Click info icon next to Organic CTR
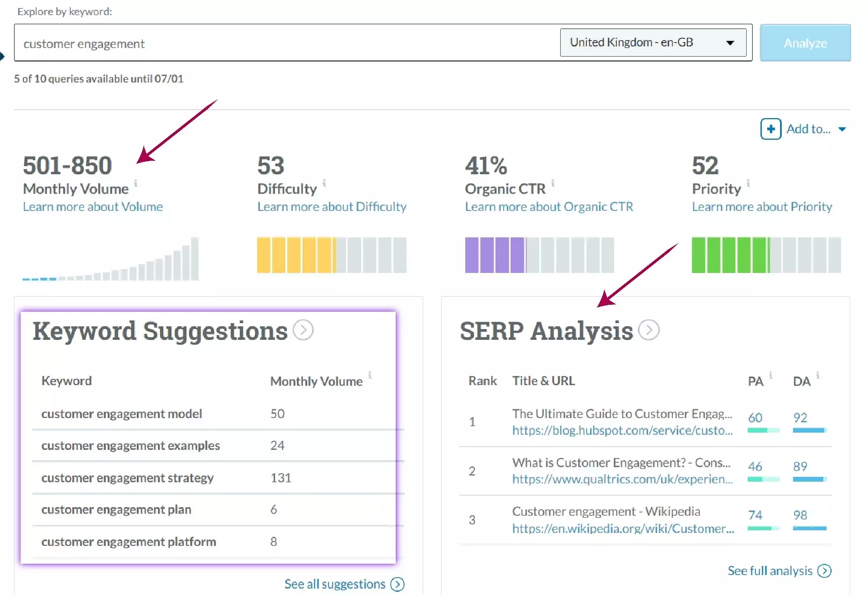868x595 pixels. point(553,183)
